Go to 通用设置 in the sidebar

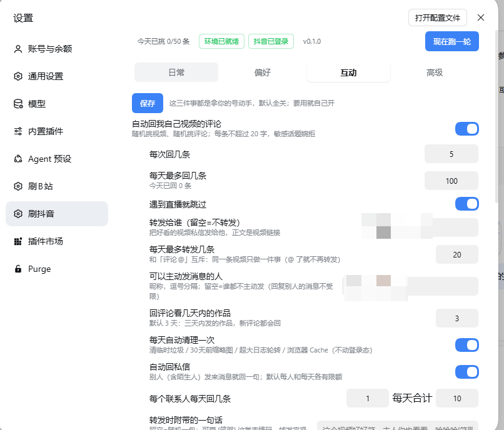(x=57, y=76)
